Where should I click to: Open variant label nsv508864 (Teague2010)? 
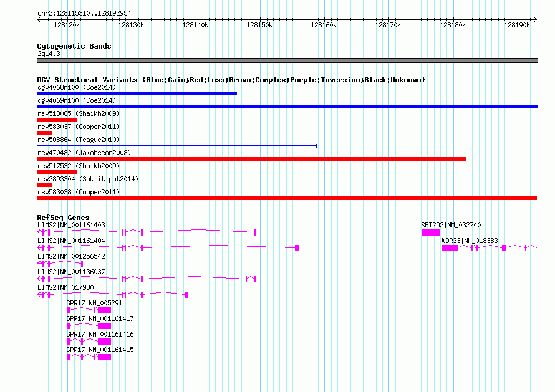[x=79, y=140]
